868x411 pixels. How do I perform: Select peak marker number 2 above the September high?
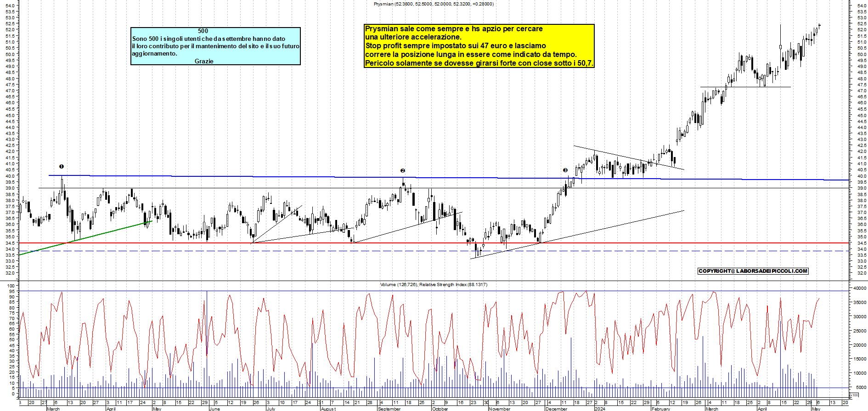point(402,170)
